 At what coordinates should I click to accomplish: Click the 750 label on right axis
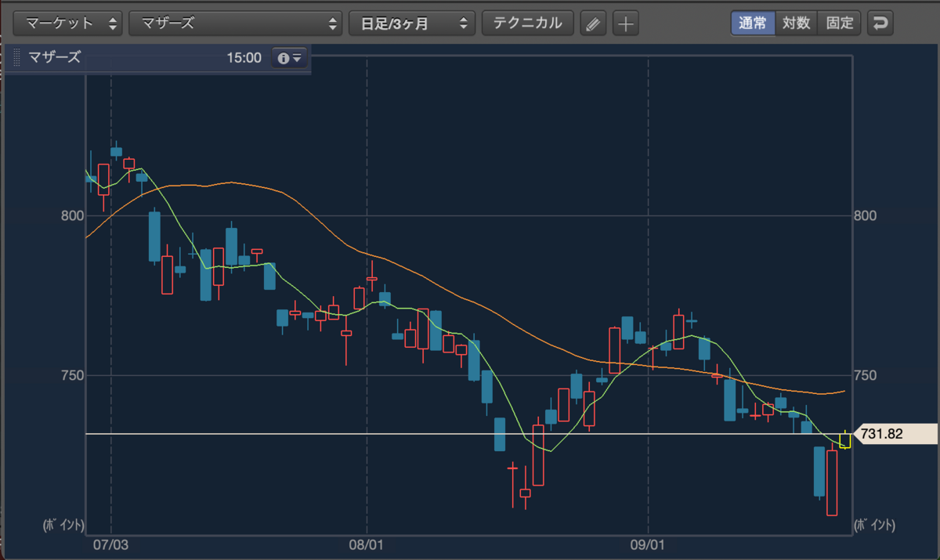click(x=866, y=375)
